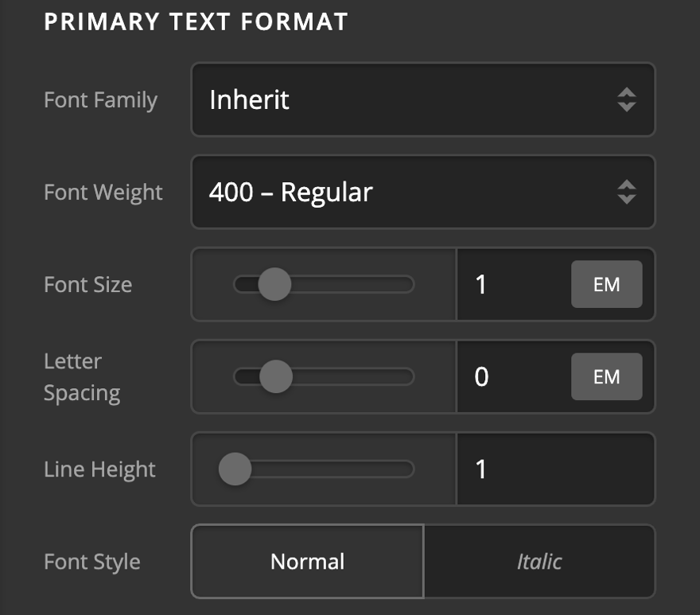This screenshot has height=615, width=700.
Task: Click the Font Family chevron arrows
Action: [625, 100]
